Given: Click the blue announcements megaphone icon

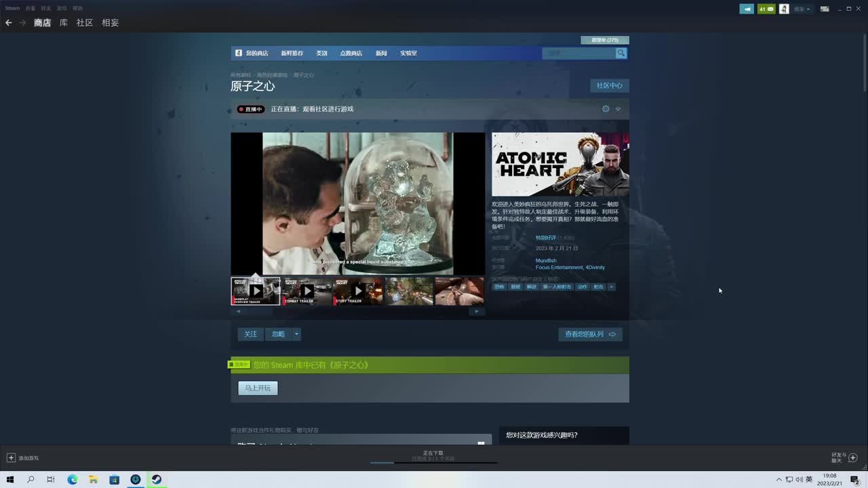Looking at the screenshot, I should click(747, 9).
